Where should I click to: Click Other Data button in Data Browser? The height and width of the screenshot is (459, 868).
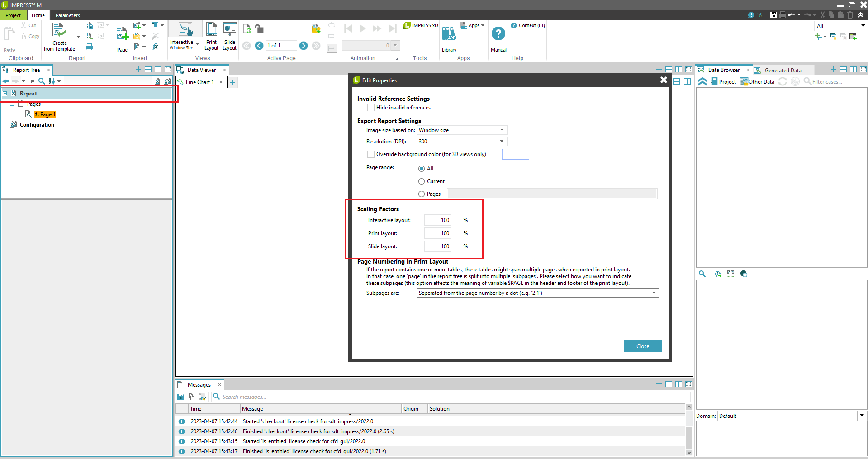(757, 82)
